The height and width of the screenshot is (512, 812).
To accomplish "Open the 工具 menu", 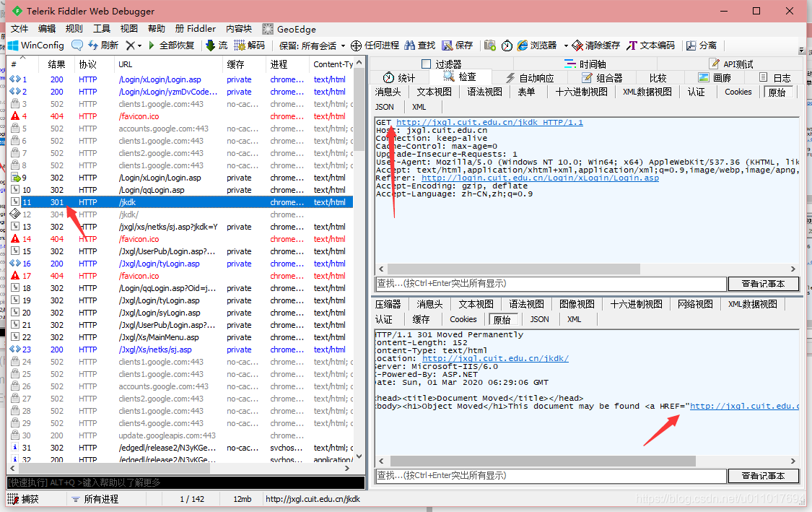I will pos(102,29).
